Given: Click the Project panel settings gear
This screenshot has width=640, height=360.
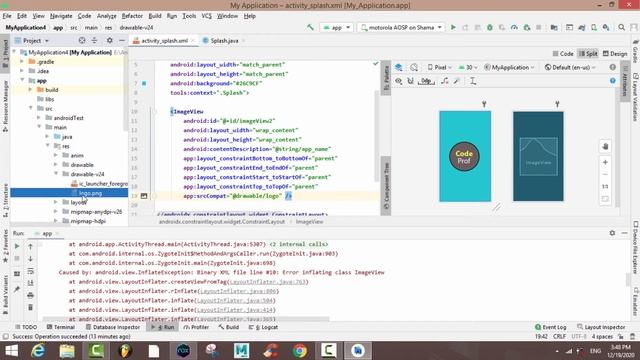Looking at the screenshot, I should coord(109,40).
